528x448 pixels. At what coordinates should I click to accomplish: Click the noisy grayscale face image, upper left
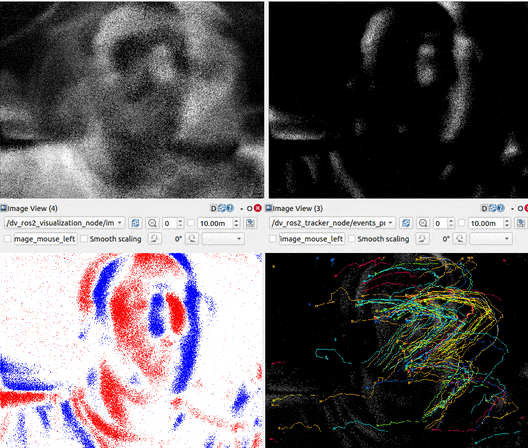[x=132, y=100]
